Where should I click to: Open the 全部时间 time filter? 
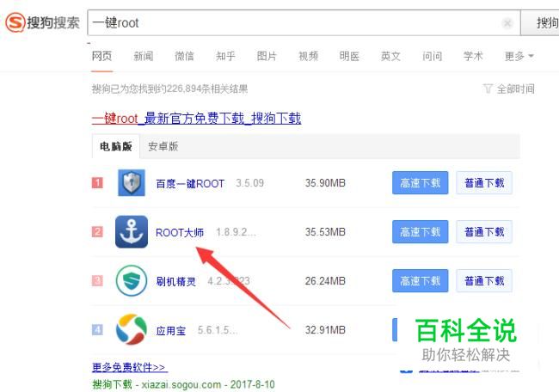click(509, 89)
